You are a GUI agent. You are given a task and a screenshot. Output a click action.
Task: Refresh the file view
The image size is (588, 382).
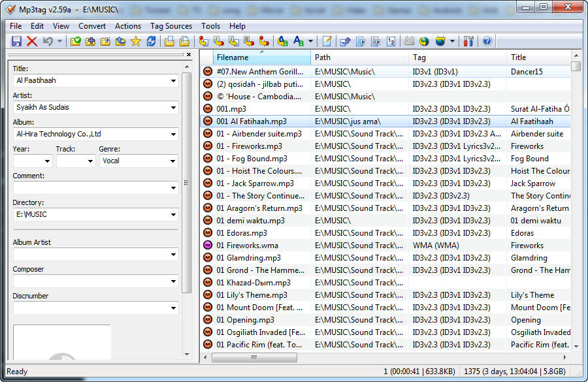click(x=151, y=41)
